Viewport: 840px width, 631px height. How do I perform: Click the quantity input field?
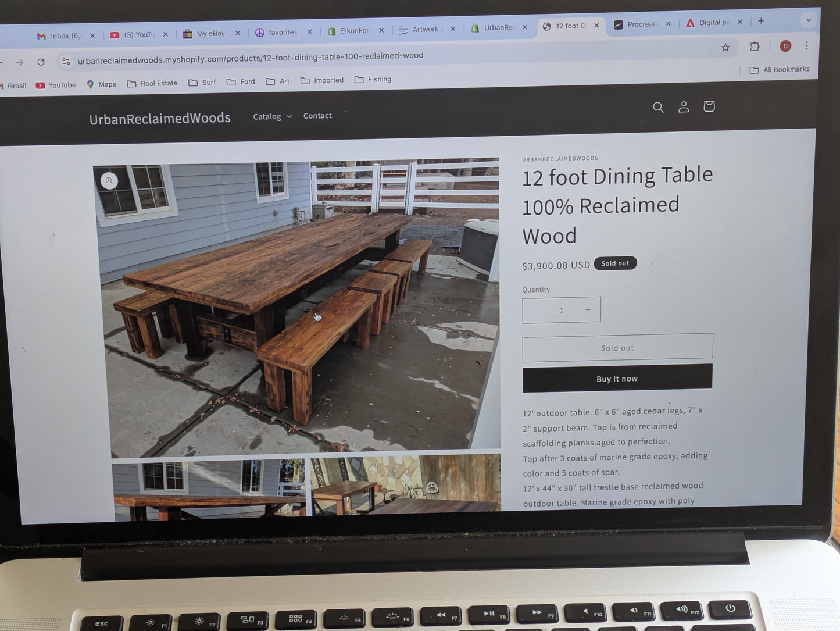click(x=562, y=311)
